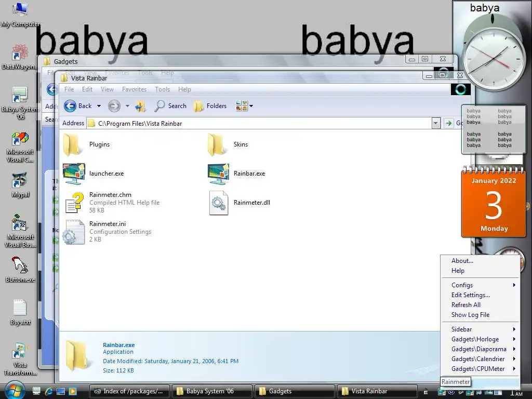
Task: Open the File menu in Vista Rainbar
Action: [69, 89]
